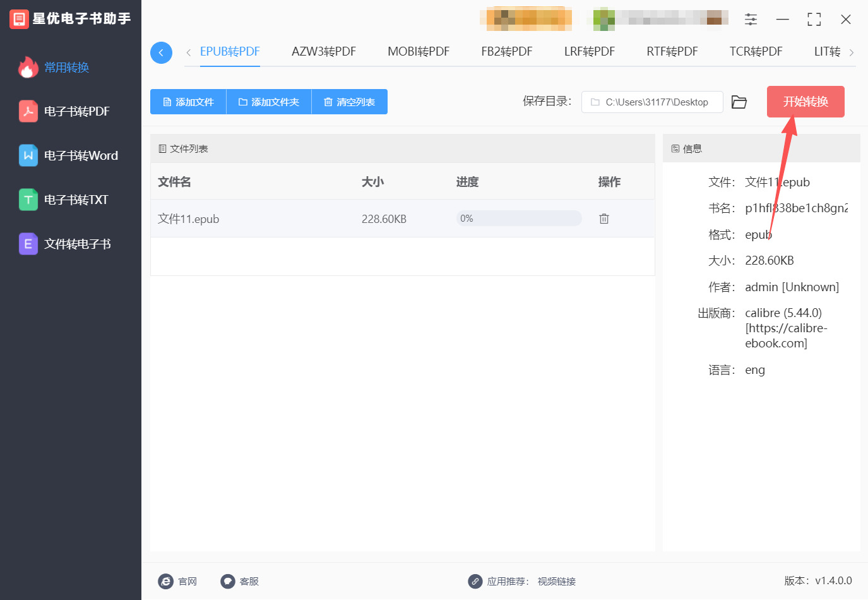Screen dimensions: 868x600
Task: Open the settings sliders icon at top
Action: click(751, 19)
